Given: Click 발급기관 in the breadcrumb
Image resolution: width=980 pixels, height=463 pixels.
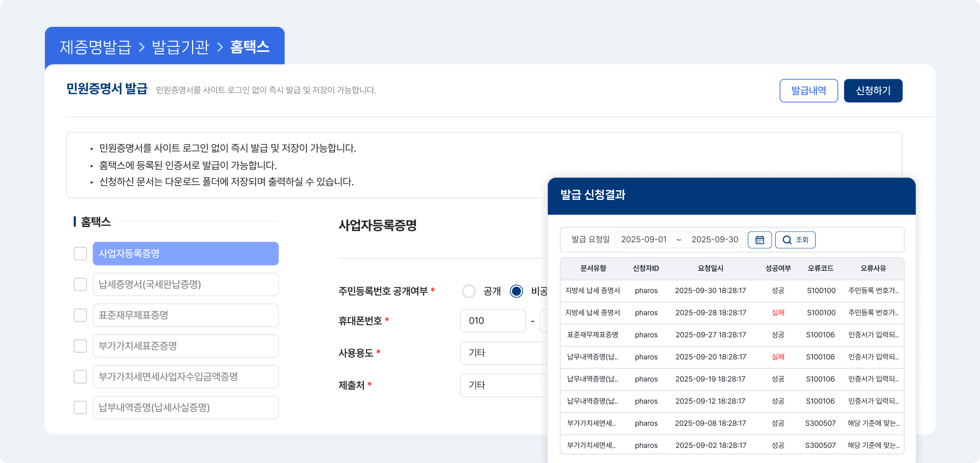Looking at the screenshot, I should 180,47.
